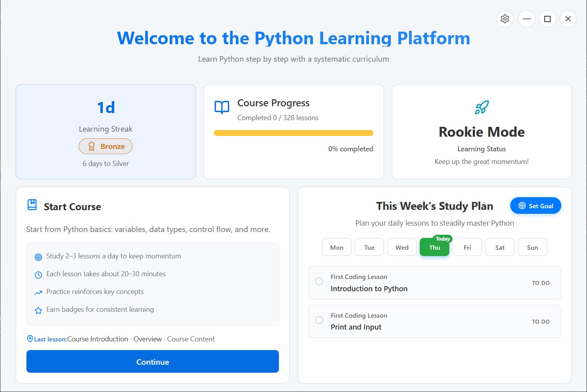
Task: Click the star icon beside Earn badges
Action: point(38,310)
